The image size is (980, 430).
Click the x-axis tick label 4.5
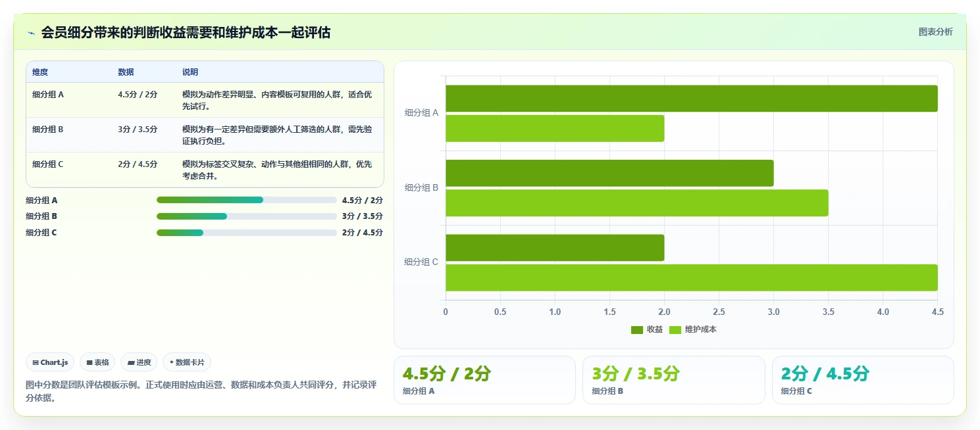[937, 312]
